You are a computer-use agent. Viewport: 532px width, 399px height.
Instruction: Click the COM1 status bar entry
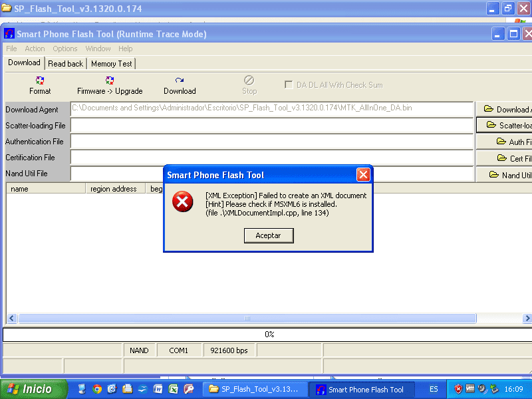click(x=179, y=350)
